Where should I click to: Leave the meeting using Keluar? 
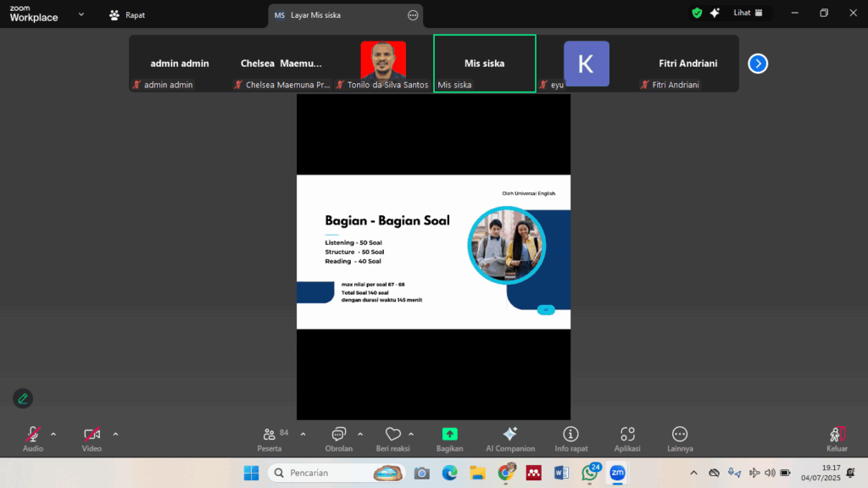[837, 437]
